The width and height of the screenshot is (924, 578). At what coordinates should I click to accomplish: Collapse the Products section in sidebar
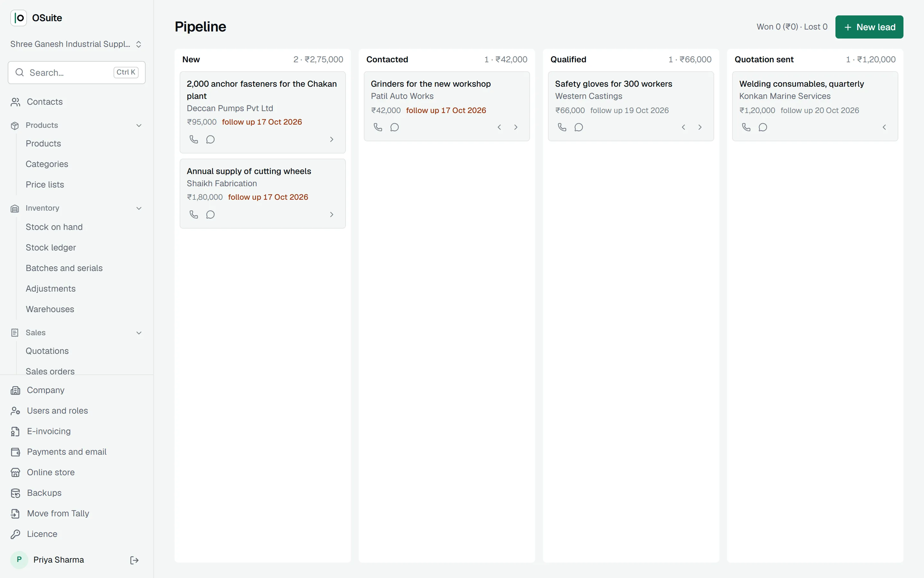tap(76, 125)
